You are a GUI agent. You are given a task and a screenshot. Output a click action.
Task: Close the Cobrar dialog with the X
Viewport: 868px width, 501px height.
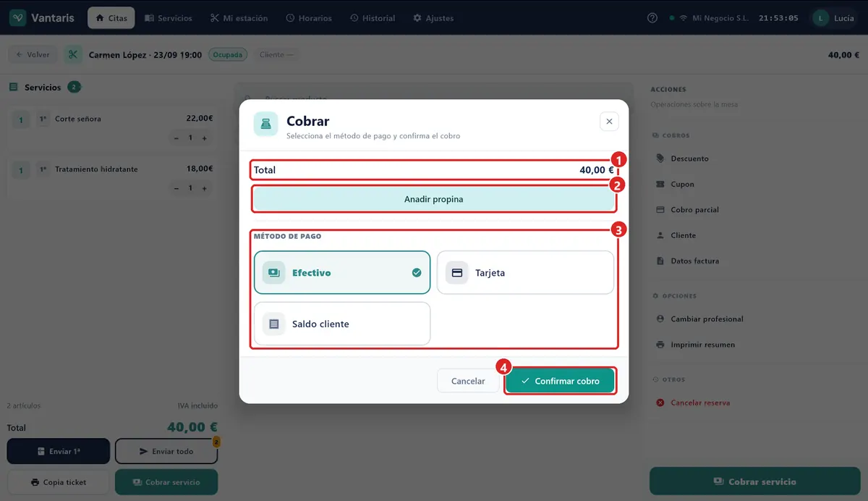tap(609, 122)
